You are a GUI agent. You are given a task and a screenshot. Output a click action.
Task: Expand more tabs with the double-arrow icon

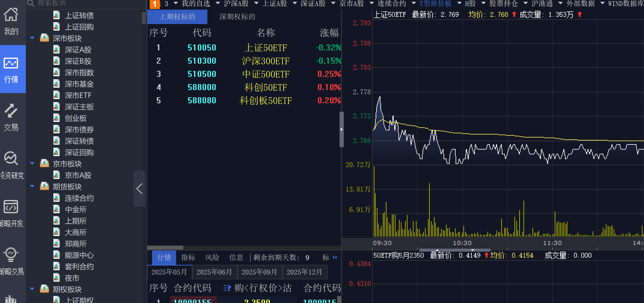coord(335,258)
